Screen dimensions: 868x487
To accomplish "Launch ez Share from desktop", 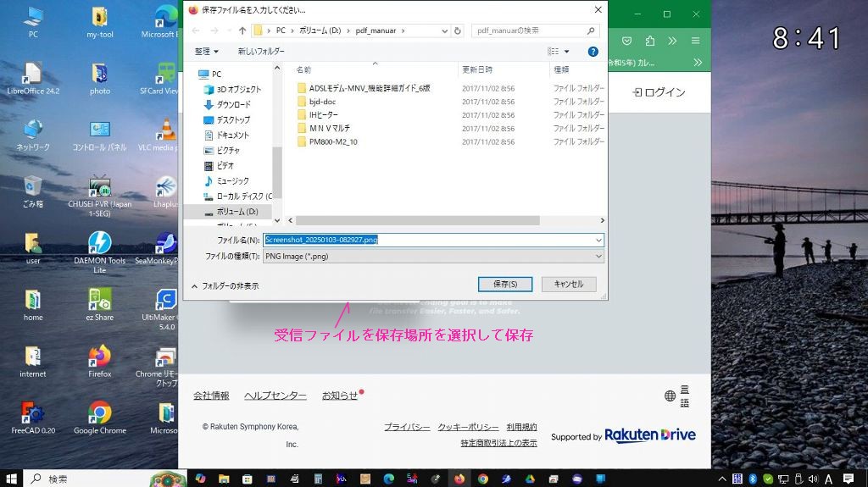I will [x=100, y=305].
